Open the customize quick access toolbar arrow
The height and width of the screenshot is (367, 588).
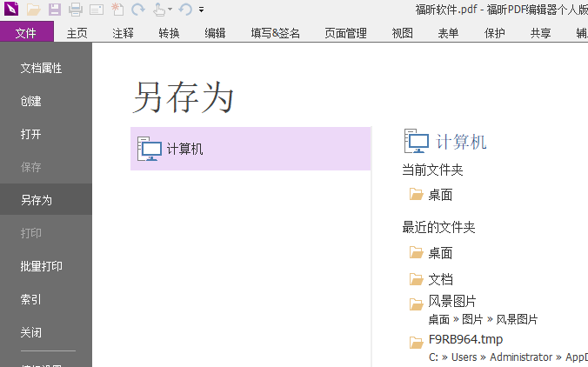tap(202, 10)
